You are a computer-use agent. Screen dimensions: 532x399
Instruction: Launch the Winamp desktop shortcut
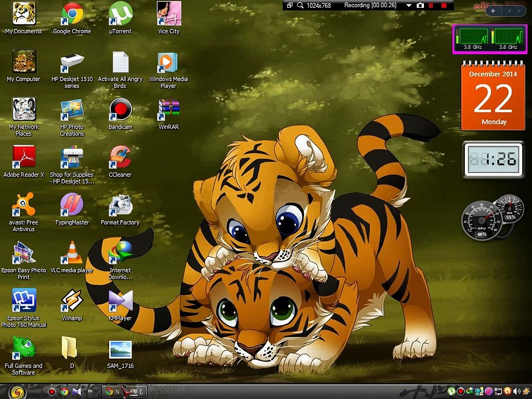[72, 305]
